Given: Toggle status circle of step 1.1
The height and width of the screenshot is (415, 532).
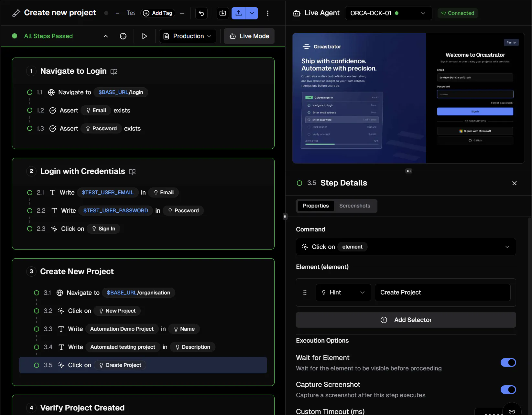Looking at the screenshot, I should pos(30,92).
